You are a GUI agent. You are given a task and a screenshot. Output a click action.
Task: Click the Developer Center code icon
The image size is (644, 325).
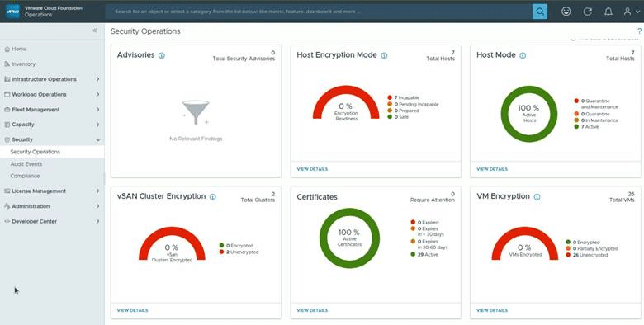[x=7, y=221]
